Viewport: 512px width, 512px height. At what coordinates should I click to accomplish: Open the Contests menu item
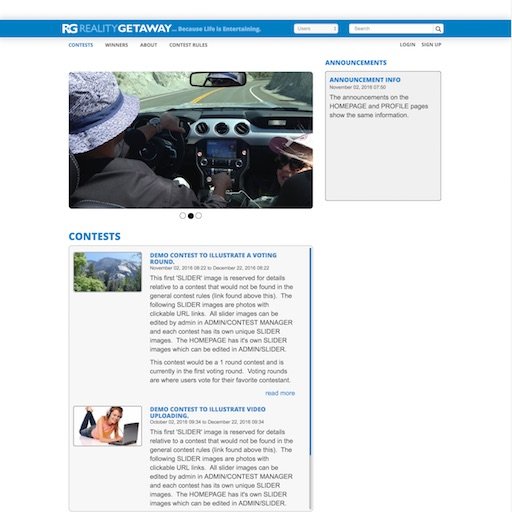click(x=81, y=45)
